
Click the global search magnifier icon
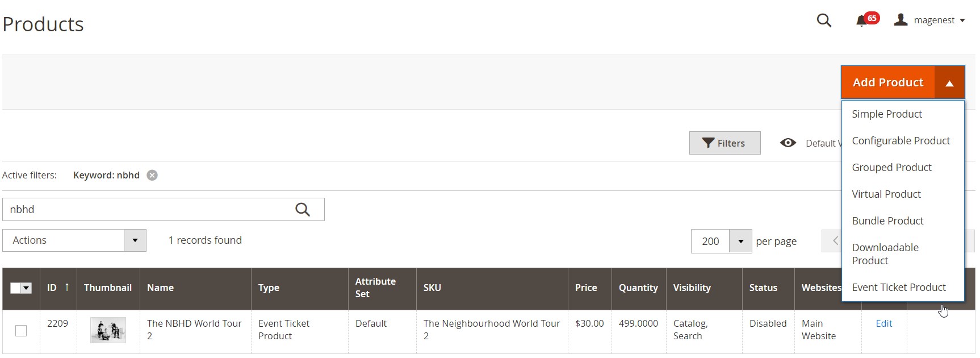tap(824, 21)
